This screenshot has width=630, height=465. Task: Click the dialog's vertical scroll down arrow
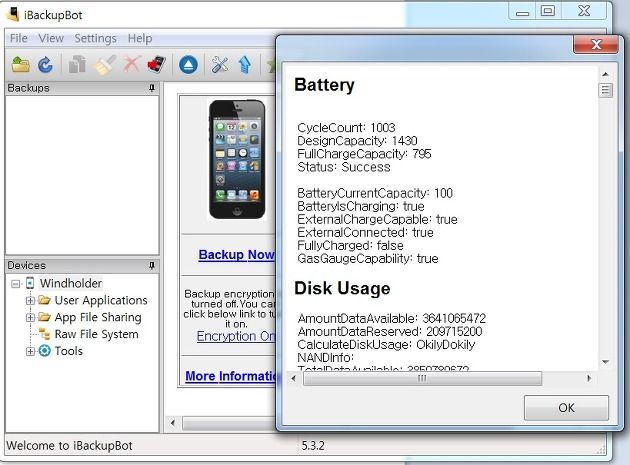[605, 362]
